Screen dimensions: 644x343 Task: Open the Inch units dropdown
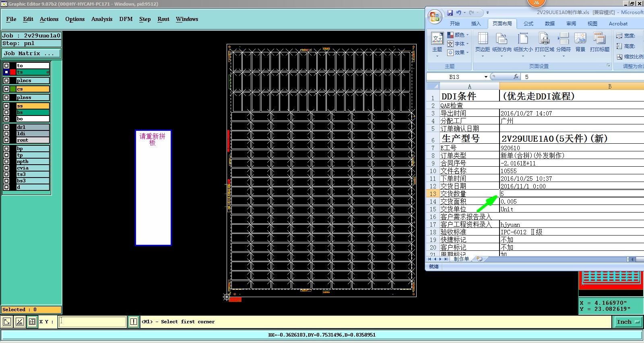tap(627, 322)
